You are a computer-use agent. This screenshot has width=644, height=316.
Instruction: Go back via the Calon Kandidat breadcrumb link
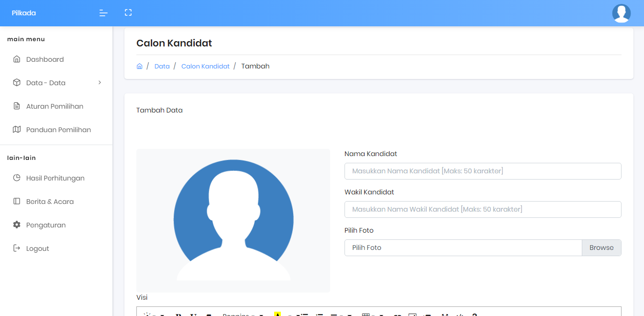tap(205, 67)
